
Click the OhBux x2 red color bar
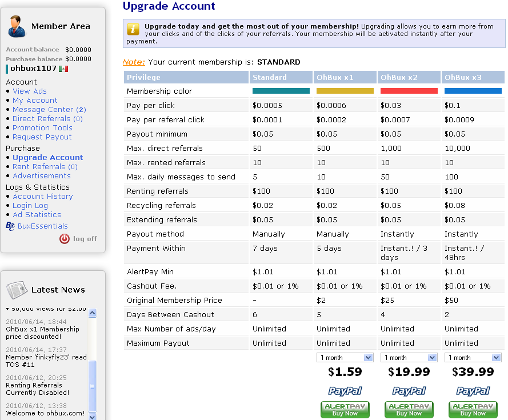(409, 91)
